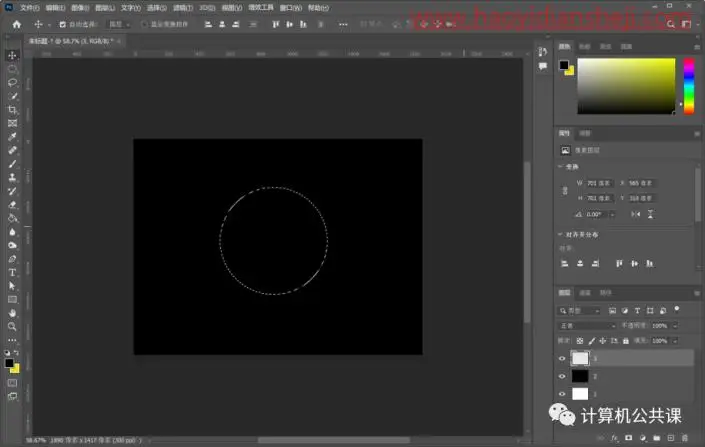This screenshot has height=447, width=705.
Task: Select the Rectangle shape tool
Action: 12,299
